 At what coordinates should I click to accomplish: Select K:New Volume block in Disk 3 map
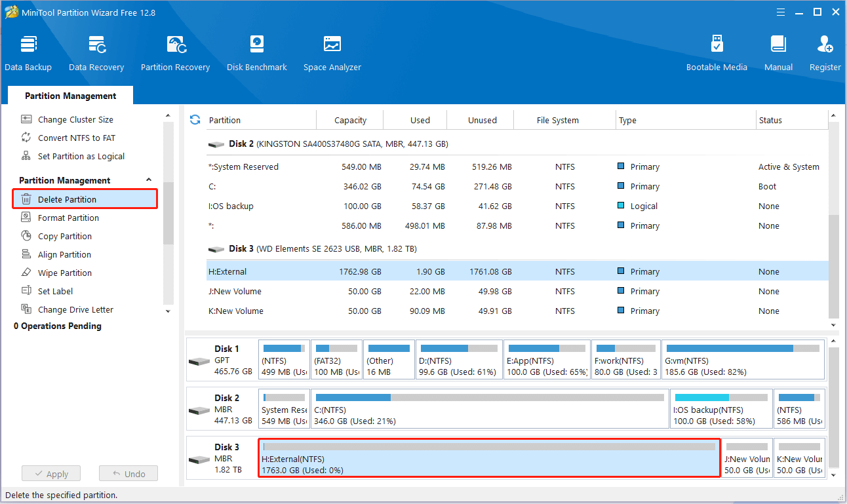(x=799, y=457)
